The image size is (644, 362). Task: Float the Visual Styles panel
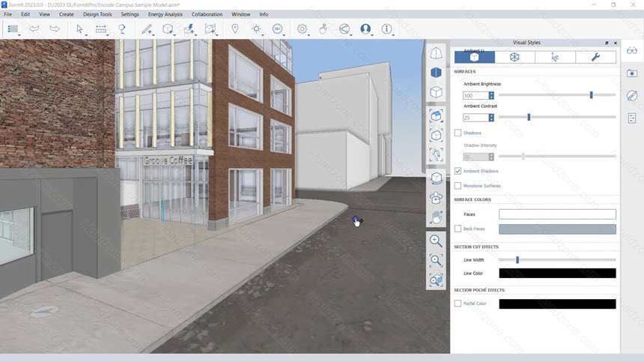[x=607, y=43]
